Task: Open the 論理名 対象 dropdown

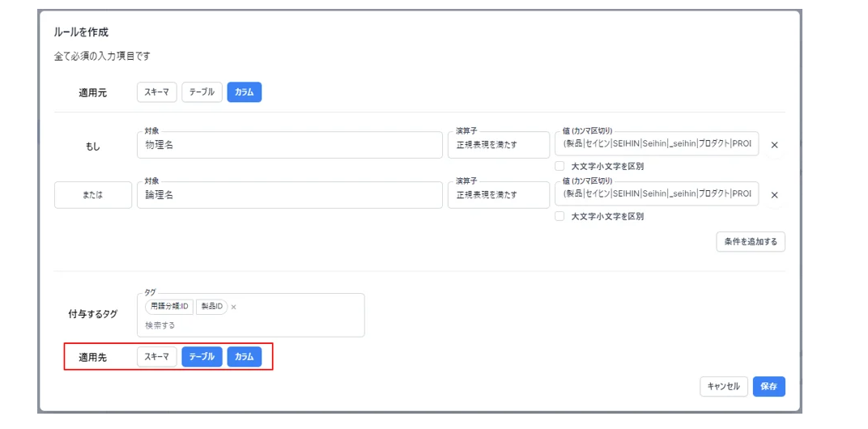Action: coord(290,195)
